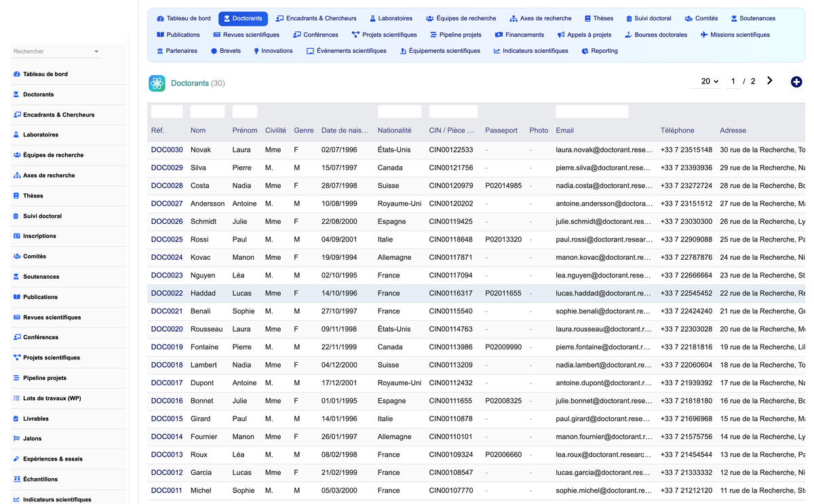This screenshot has height=504, width=814.
Task: Sort by the Téléphone column header
Action: [x=678, y=130]
